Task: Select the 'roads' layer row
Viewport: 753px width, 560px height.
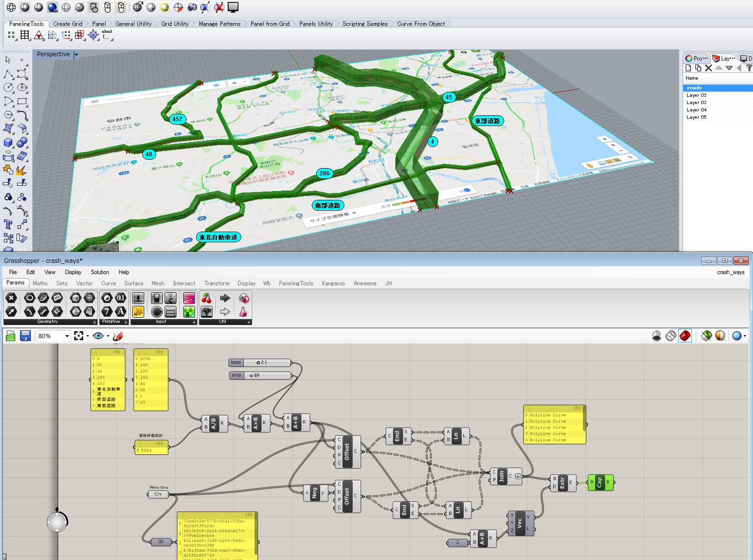Action: [717, 88]
